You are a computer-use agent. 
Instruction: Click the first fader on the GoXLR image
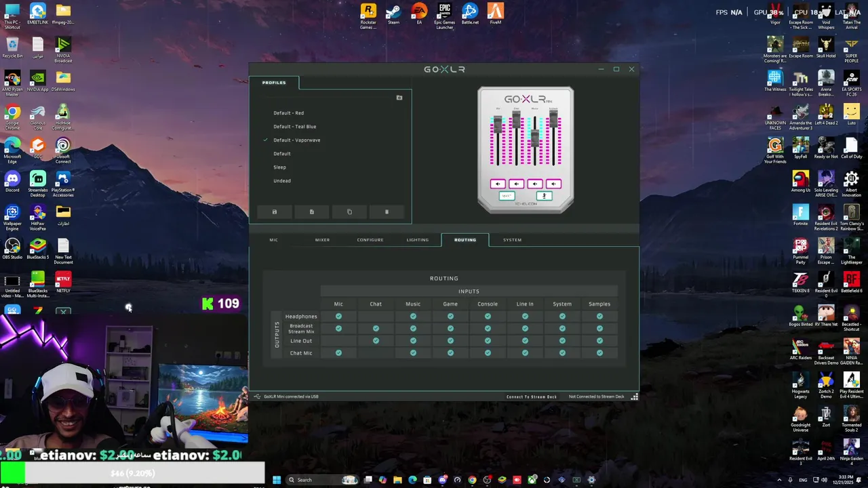point(498,123)
